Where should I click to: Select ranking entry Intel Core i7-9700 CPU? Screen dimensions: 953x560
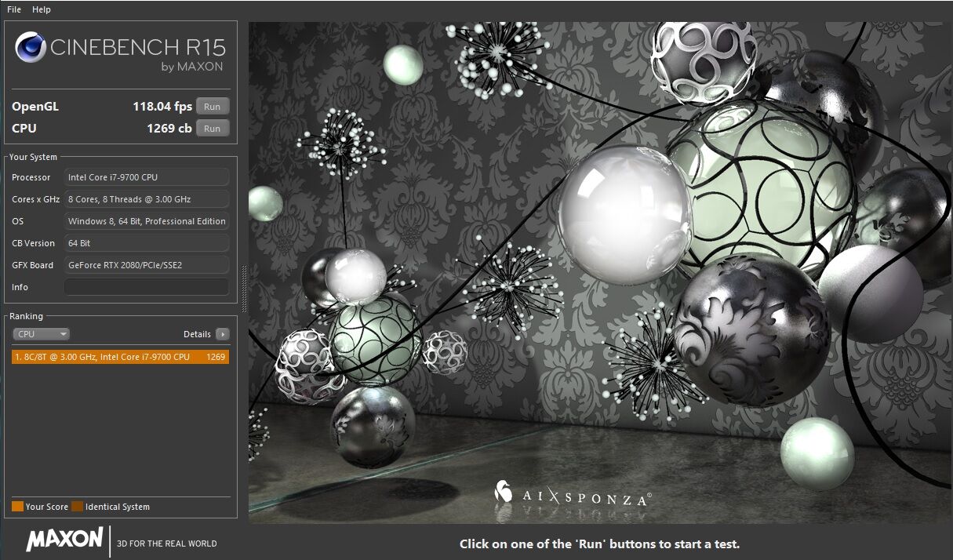click(x=121, y=357)
